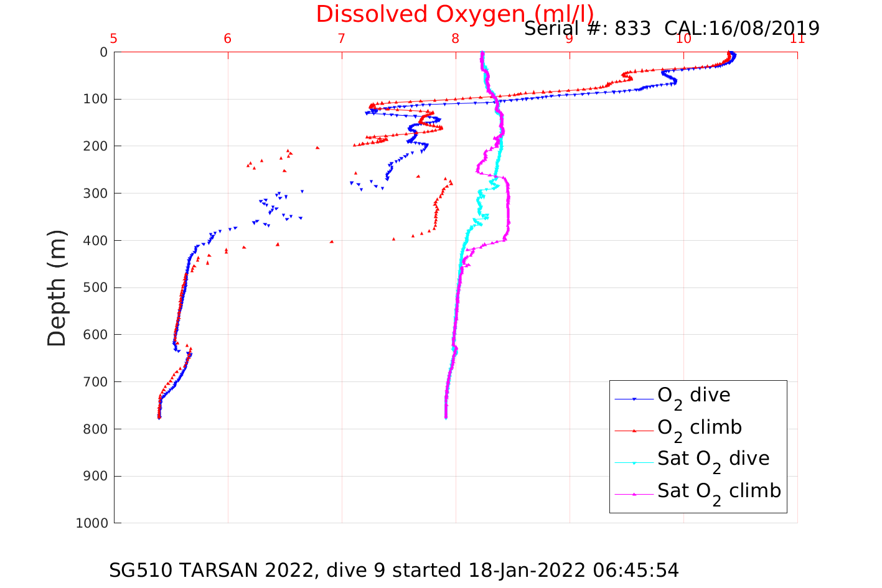Click the 'CAL:16/08/2019' calibration date text
The height and width of the screenshot is (588, 882).
pos(741,28)
